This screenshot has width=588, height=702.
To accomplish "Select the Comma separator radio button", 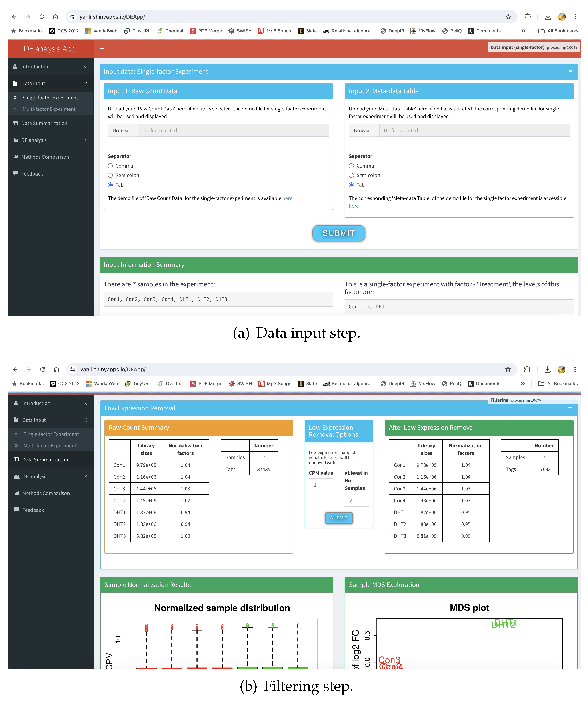I will tap(112, 166).
